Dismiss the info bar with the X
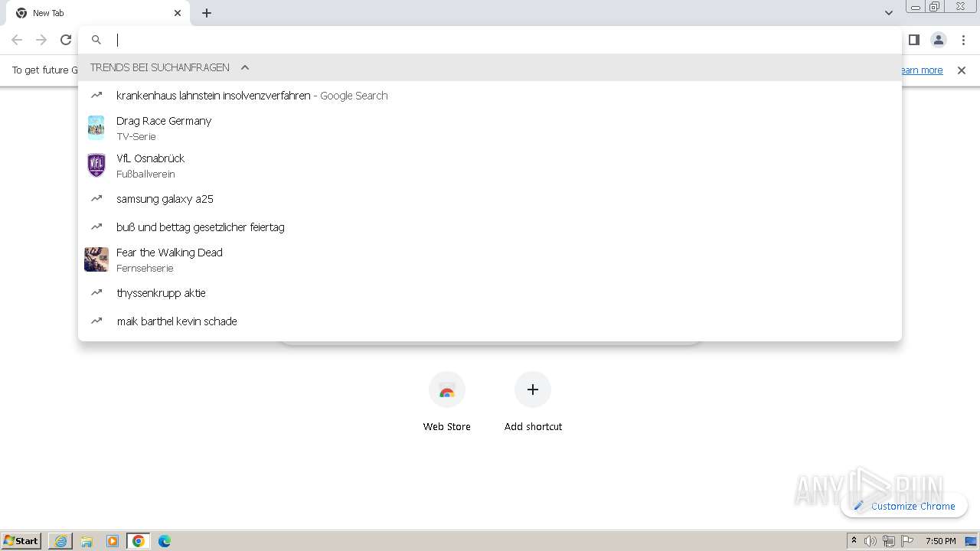980x551 pixels. pyautogui.click(x=962, y=70)
